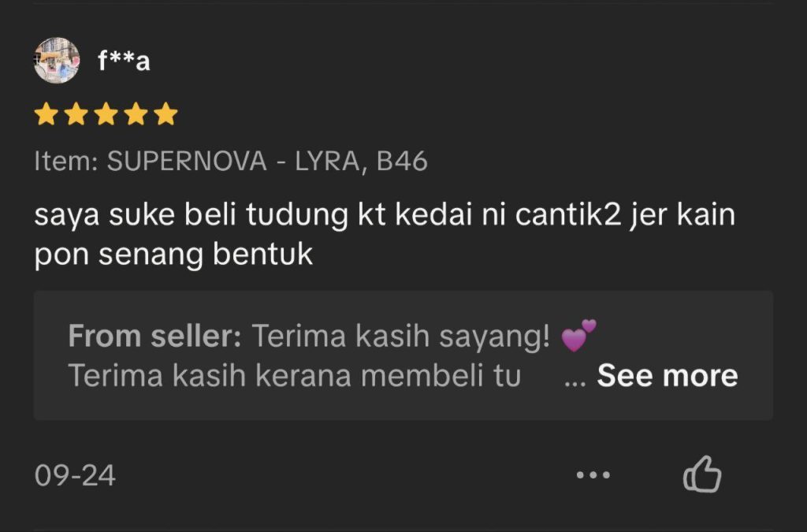Select the third rating star
The image size is (807, 532).
pyautogui.click(x=106, y=115)
